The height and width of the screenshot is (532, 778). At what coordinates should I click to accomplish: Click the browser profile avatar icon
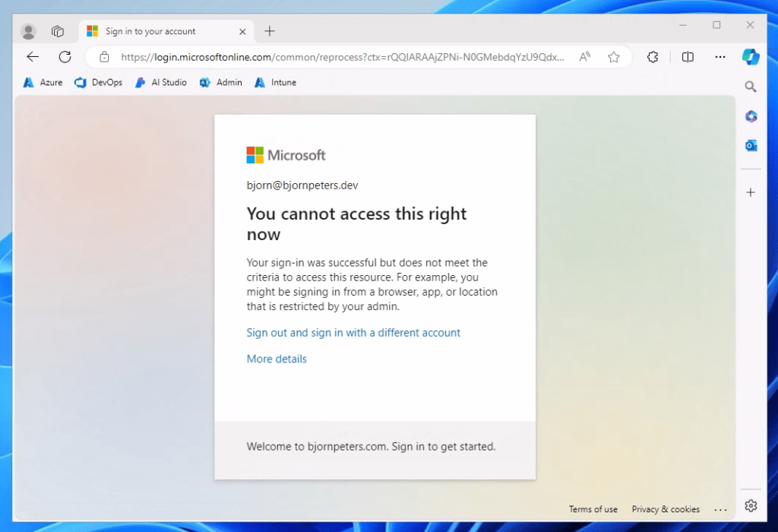[x=29, y=31]
